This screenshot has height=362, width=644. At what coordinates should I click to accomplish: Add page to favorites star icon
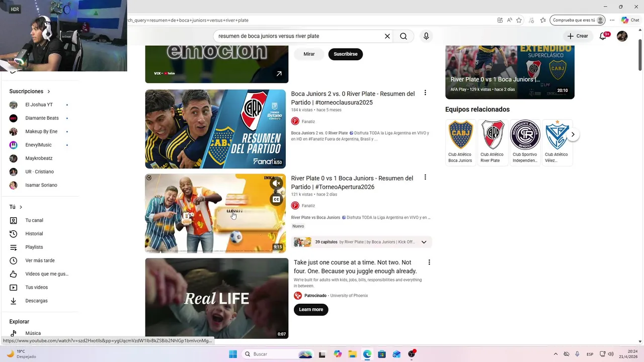[519, 20]
